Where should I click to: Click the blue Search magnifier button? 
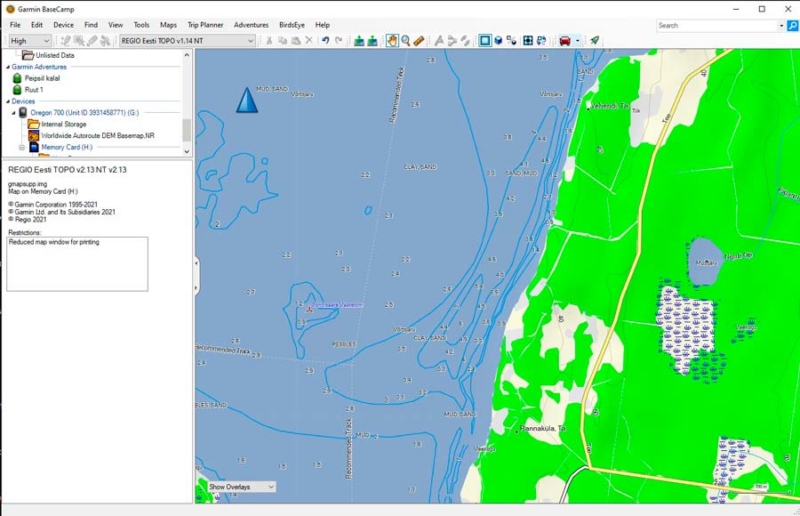coord(793,25)
